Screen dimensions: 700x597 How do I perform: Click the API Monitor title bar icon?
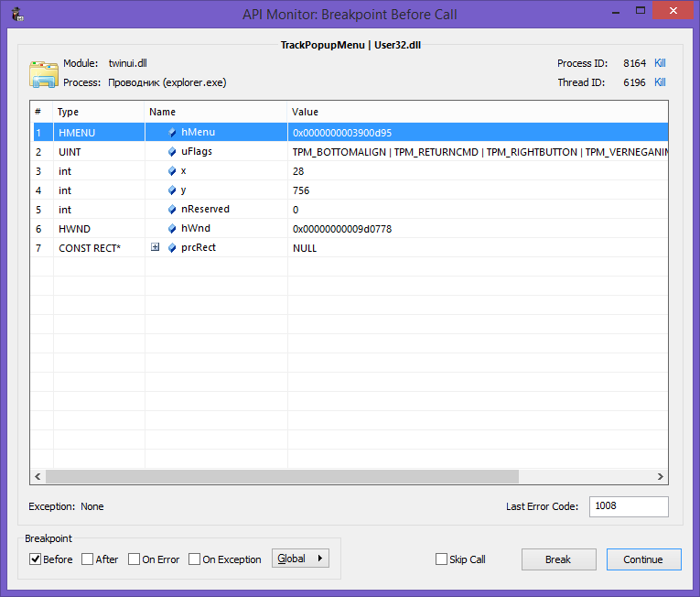17,15
